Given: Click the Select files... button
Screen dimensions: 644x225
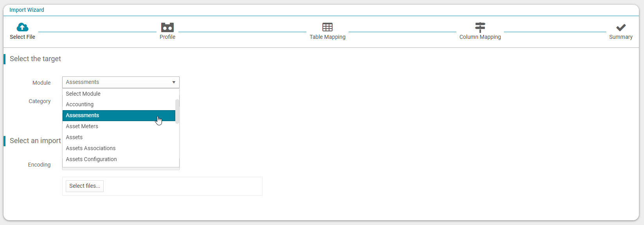Looking at the screenshot, I should (x=85, y=186).
